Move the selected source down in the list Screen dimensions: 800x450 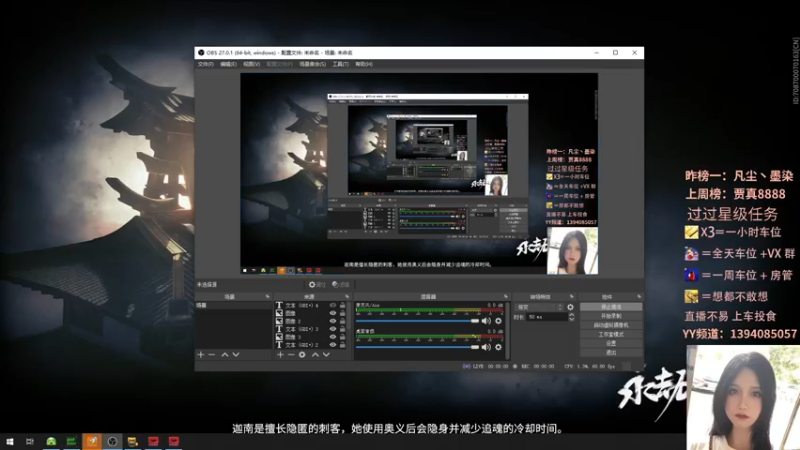tap(327, 355)
